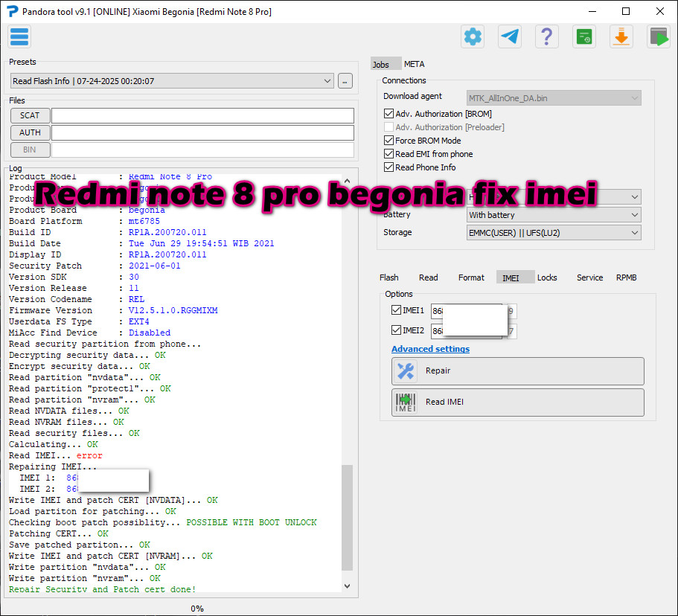
Task: Click the AUTH file path field
Action: pyautogui.click(x=202, y=132)
